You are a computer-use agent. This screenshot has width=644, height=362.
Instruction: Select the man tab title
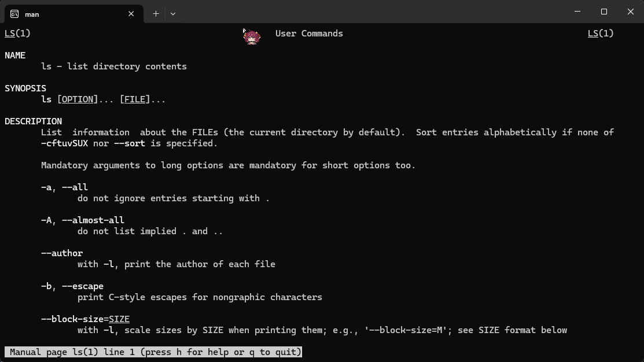(x=32, y=14)
